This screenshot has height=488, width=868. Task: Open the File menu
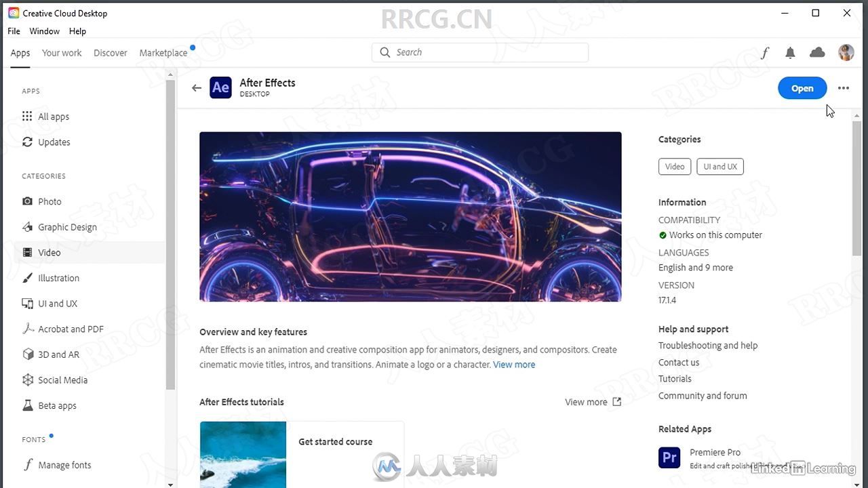coord(14,31)
